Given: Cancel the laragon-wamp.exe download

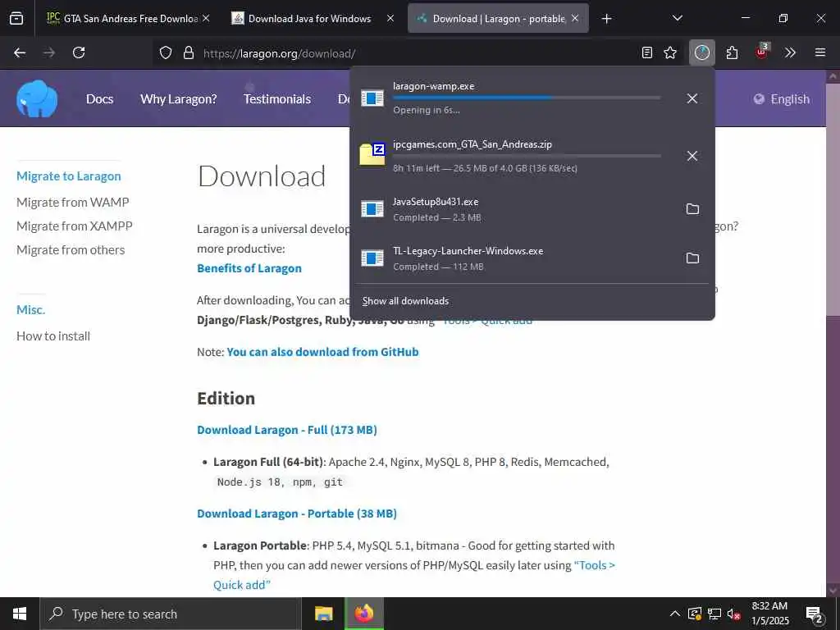Looking at the screenshot, I should (x=692, y=98).
